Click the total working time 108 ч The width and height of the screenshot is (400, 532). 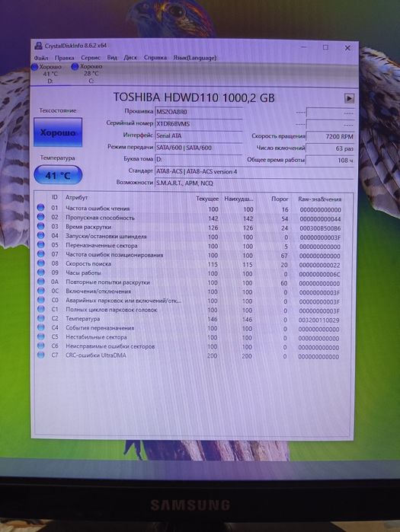coord(330,160)
